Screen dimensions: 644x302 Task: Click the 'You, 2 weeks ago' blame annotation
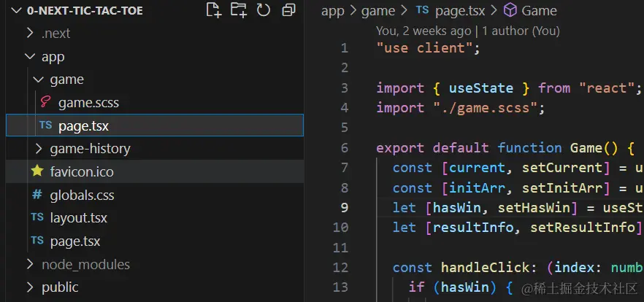coord(423,31)
